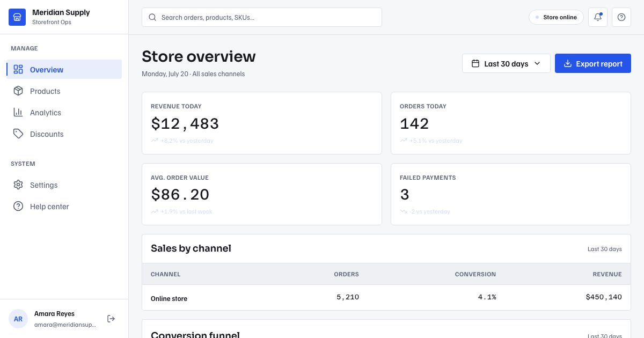This screenshot has height=338, width=644.
Task: Click the 4.1% conversion cell
Action: pyautogui.click(x=487, y=297)
